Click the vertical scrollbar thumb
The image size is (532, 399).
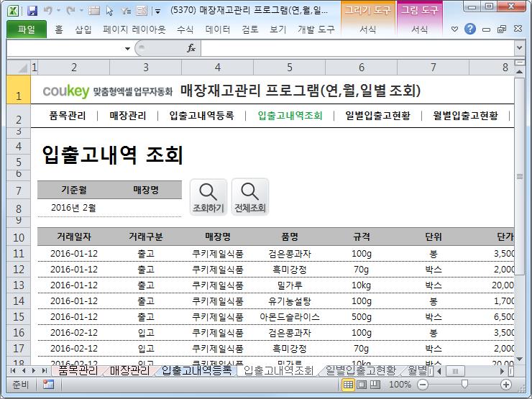[x=519, y=176]
